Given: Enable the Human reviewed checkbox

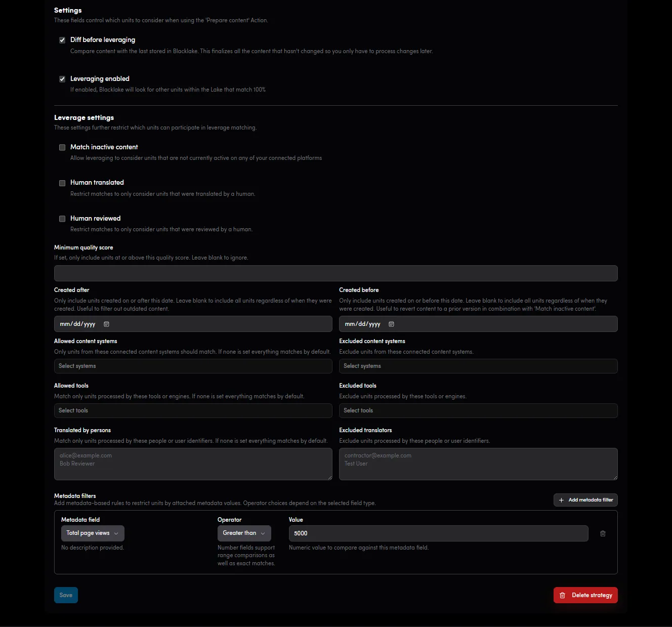Looking at the screenshot, I should [x=62, y=219].
